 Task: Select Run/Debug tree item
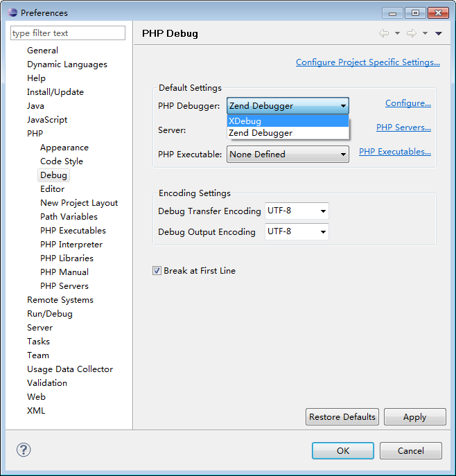pyautogui.click(x=50, y=314)
